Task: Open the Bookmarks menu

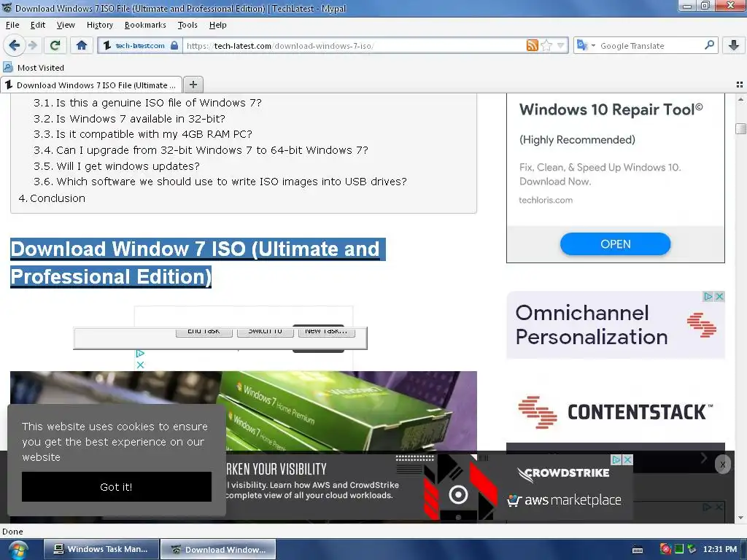Action: pos(145,25)
